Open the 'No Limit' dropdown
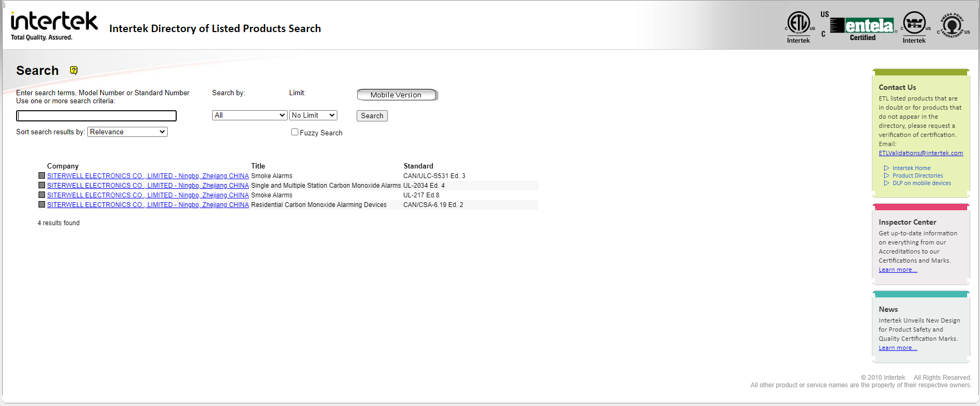This screenshot has width=980, height=406. pos(313,115)
